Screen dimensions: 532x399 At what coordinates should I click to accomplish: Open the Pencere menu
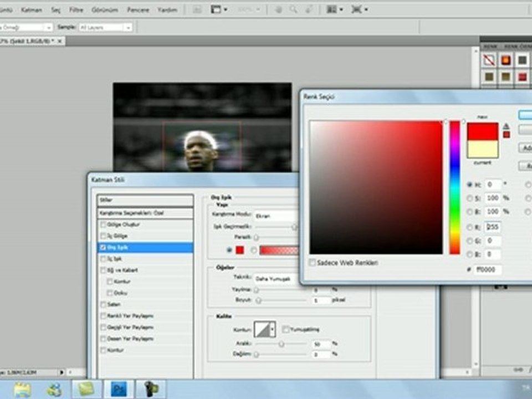click(x=138, y=10)
